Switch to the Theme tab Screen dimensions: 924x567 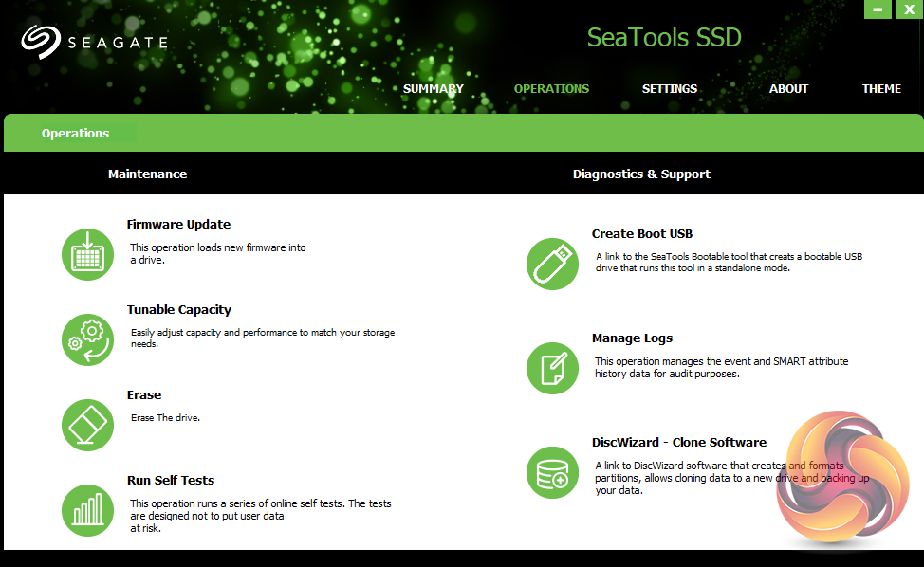[881, 89]
